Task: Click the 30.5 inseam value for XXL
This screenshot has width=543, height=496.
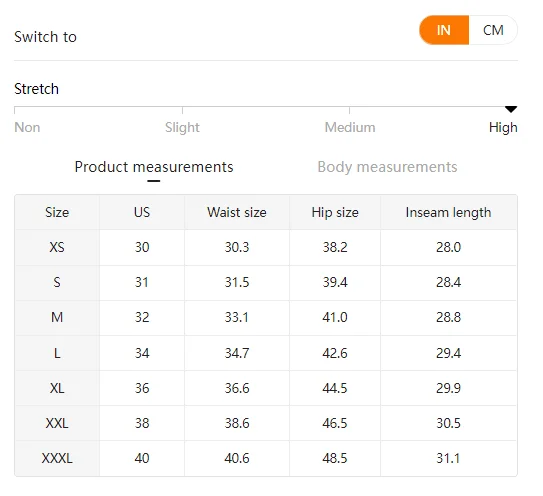Action: click(448, 423)
